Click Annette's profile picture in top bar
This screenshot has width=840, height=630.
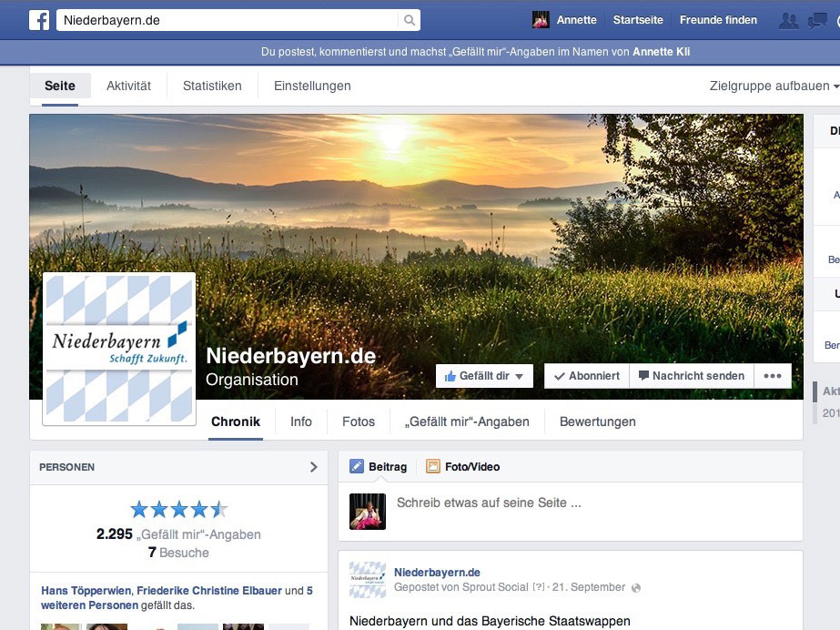[541, 20]
